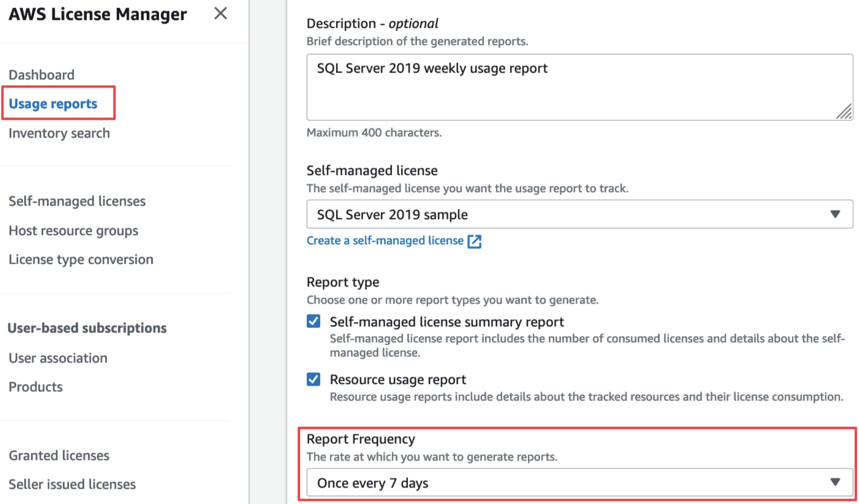Uncheck Self-managed license summary report checkbox

click(x=314, y=321)
